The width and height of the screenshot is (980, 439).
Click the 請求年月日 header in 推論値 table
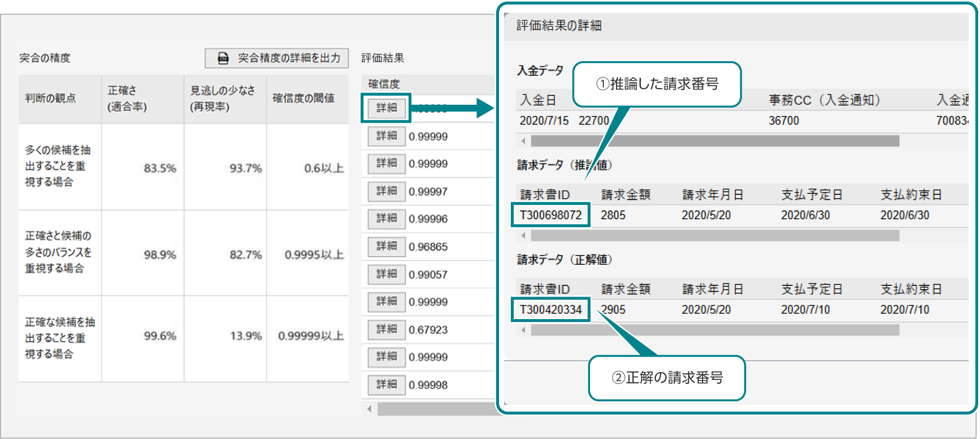[713, 195]
